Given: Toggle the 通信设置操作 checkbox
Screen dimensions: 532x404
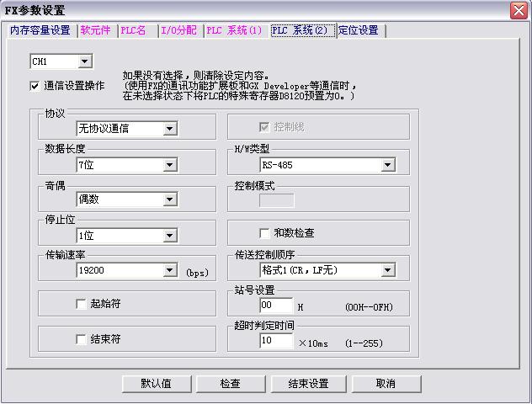Looking at the screenshot, I should coord(35,85).
